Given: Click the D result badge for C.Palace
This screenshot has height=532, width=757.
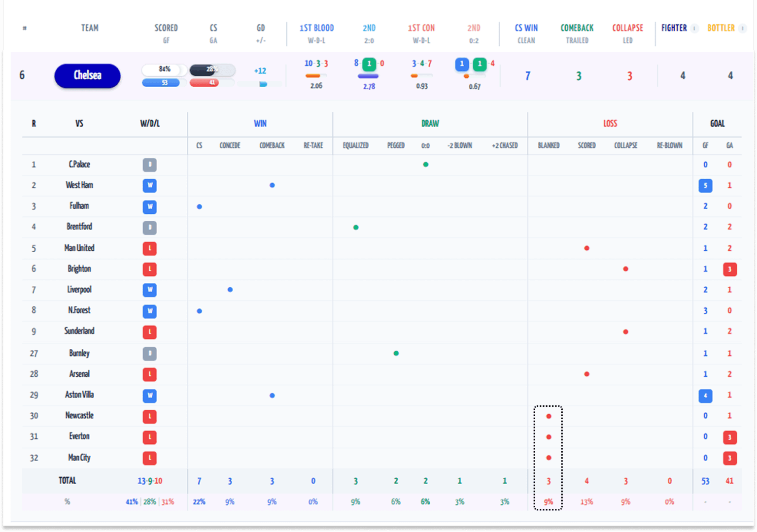Looking at the screenshot, I should coord(149,165).
